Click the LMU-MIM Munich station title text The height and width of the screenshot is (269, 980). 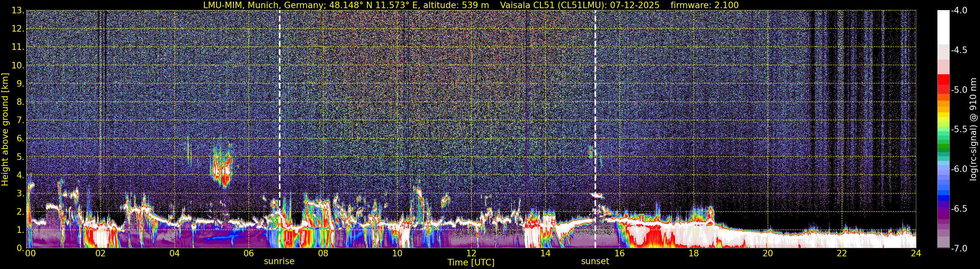(346, 5)
